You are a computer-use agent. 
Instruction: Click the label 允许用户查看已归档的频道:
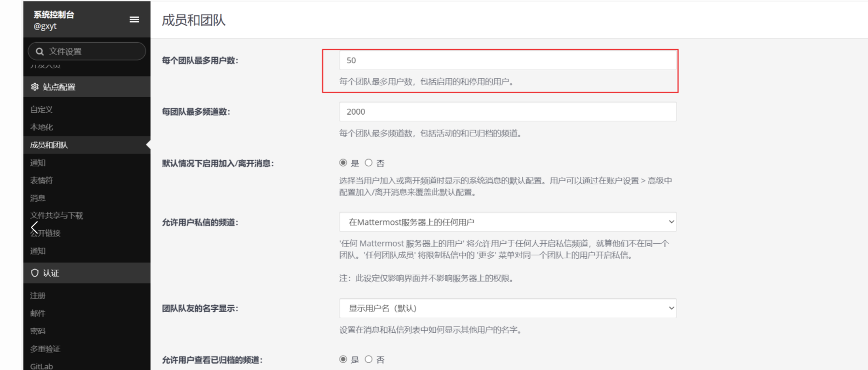point(212,360)
